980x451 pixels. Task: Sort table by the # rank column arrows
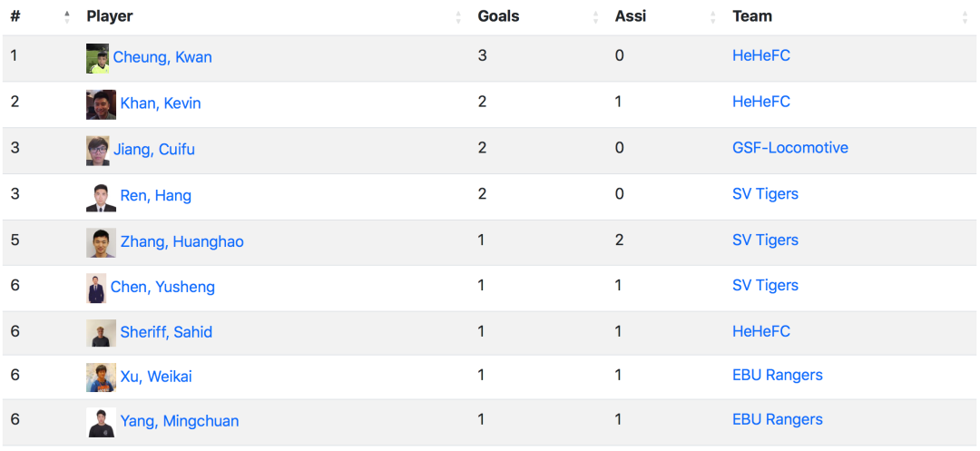(x=67, y=17)
